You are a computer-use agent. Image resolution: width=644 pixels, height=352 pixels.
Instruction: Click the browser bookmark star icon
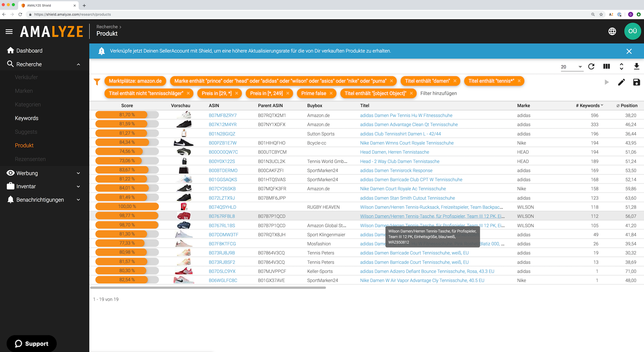tap(601, 14)
